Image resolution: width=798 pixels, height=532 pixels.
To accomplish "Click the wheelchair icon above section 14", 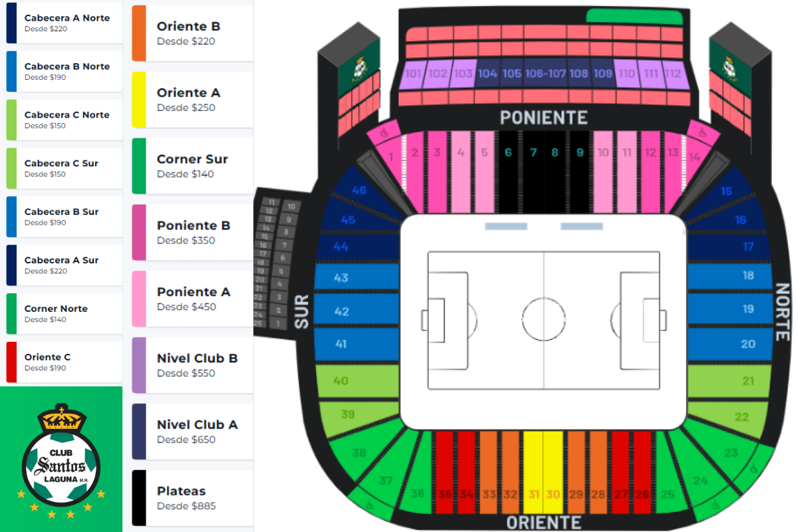I will tap(702, 132).
